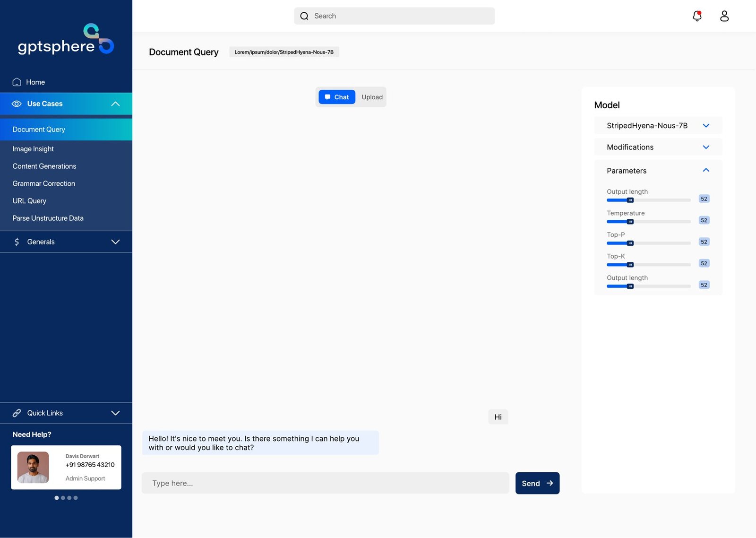Click the Generals dollar icon
The width and height of the screenshot is (756, 538).
point(17,242)
